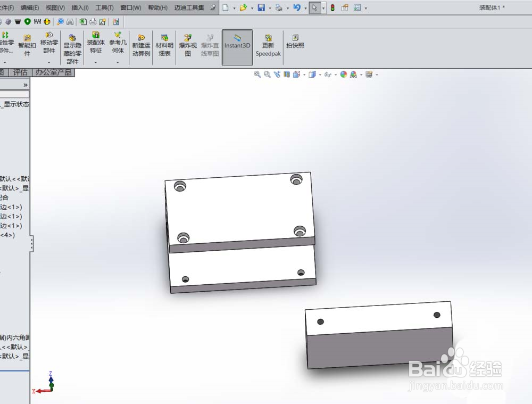Create New Motion Study (新建运动算例)
Image resolution: width=532 pixels, height=404 pixels.
[141, 45]
